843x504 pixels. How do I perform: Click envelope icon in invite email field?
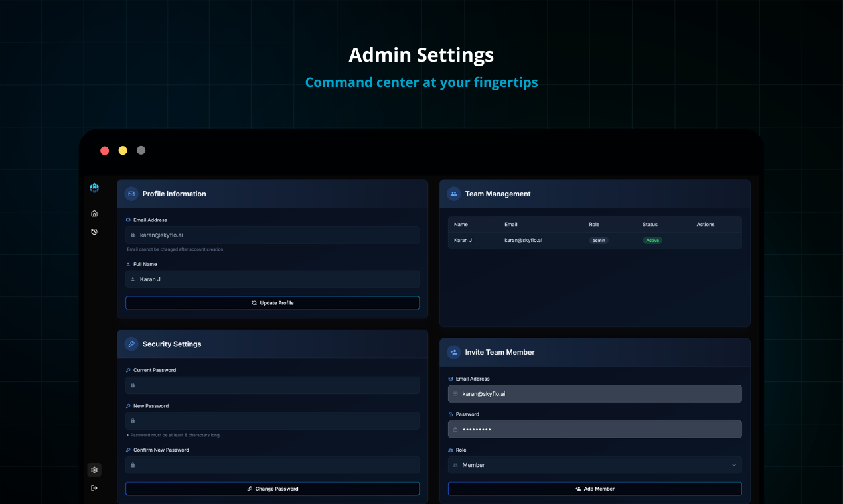click(455, 394)
